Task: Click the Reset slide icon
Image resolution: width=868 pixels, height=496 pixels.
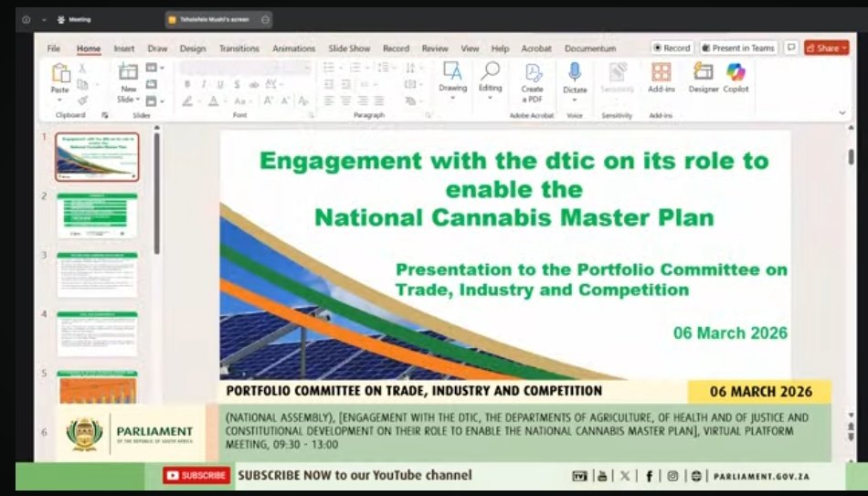Action: pos(151,84)
